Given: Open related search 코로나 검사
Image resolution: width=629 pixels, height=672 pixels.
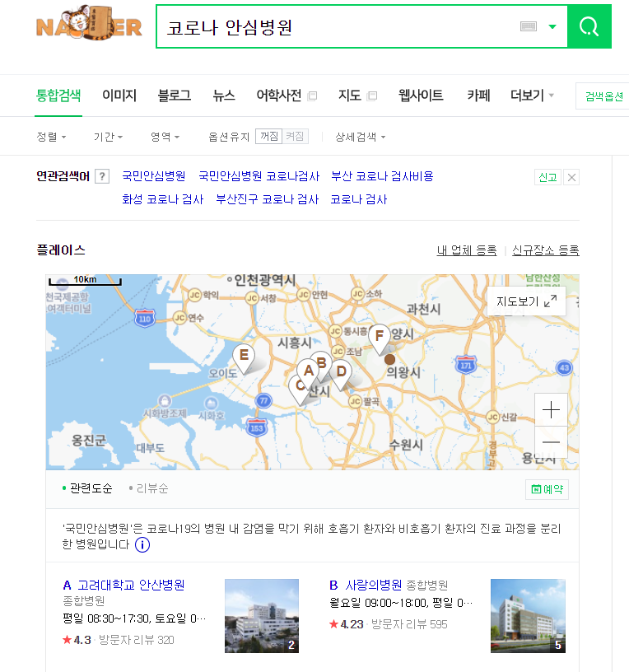Looking at the screenshot, I should tap(359, 199).
